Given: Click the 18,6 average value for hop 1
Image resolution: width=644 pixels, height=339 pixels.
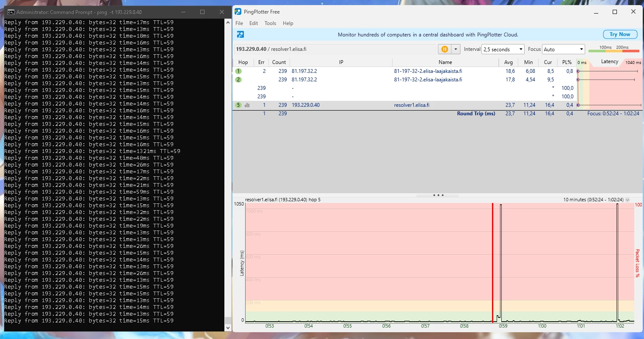Looking at the screenshot, I should pos(510,71).
